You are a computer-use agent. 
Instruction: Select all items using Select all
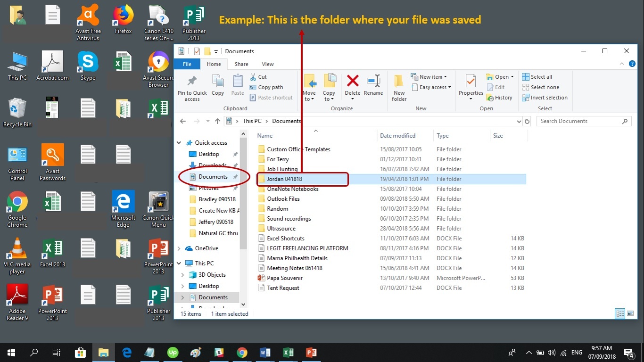(x=537, y=76)
